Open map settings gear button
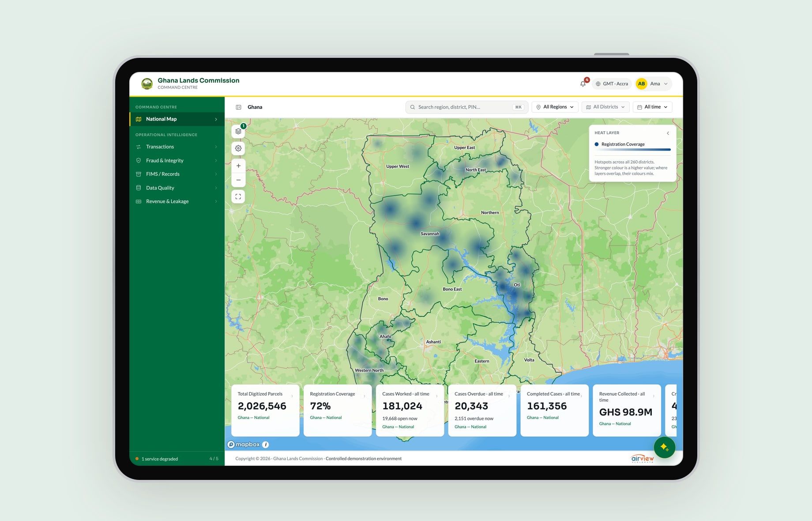Screen dimensions: 812x521 [238, 148]
